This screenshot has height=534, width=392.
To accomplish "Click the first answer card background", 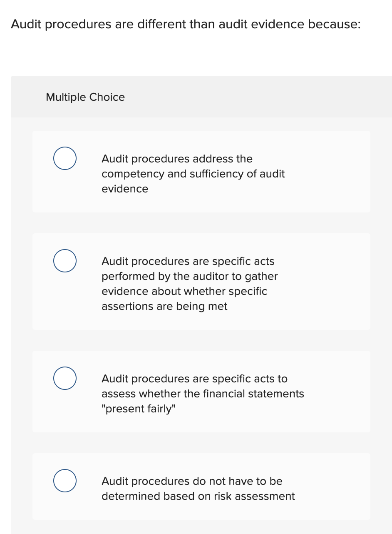I will click(201, 171).
